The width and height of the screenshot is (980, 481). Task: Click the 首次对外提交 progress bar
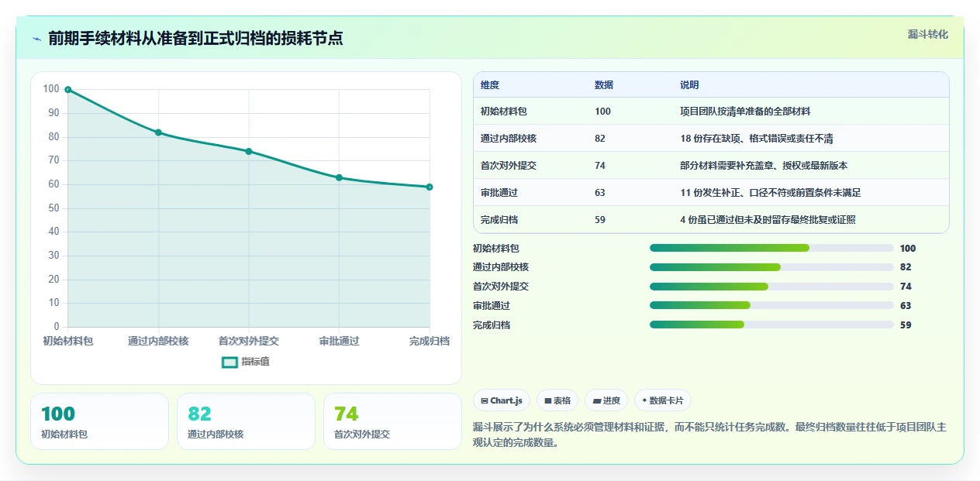click(x=771, y=287)
